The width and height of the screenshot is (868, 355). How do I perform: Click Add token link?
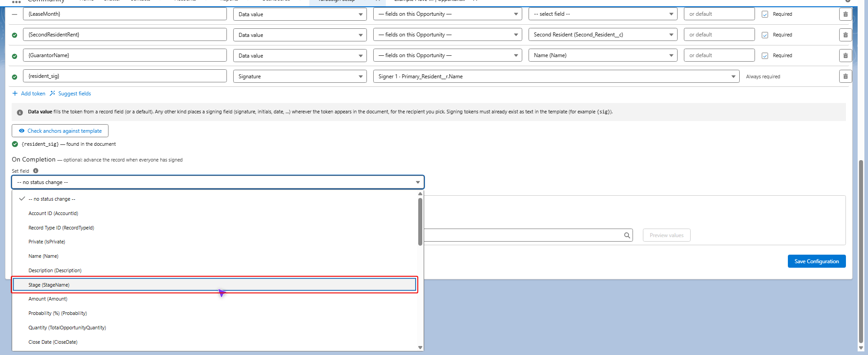29,94
